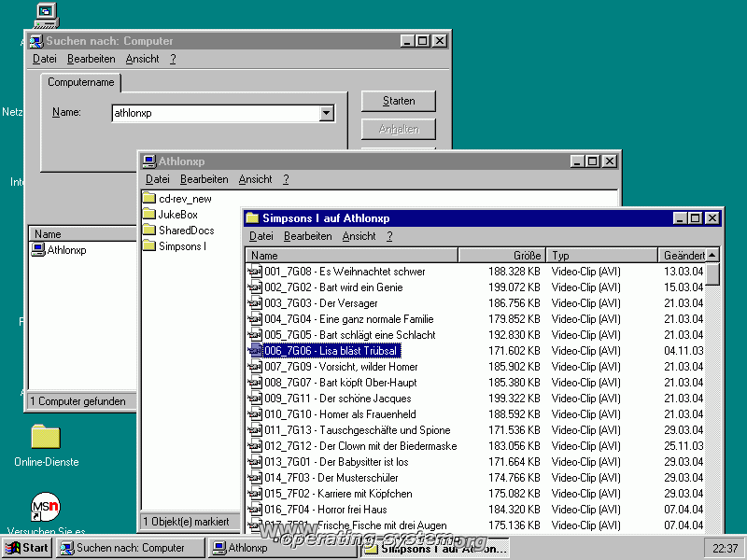
Task: Click AVI icon for 014_7F03 Der Musterschüler
Action: pos(255,478)
